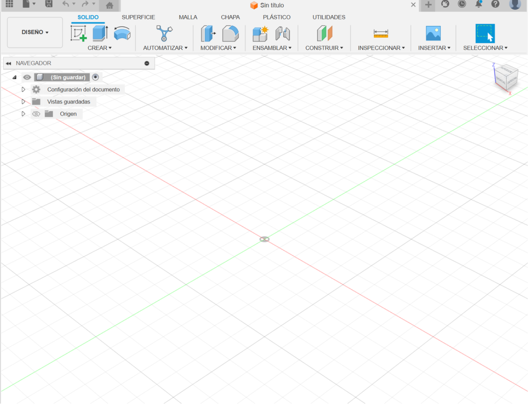The width and height of the screenshot is (532, 404).
Task: Select the Fillet tool
Action: (230, 33)
